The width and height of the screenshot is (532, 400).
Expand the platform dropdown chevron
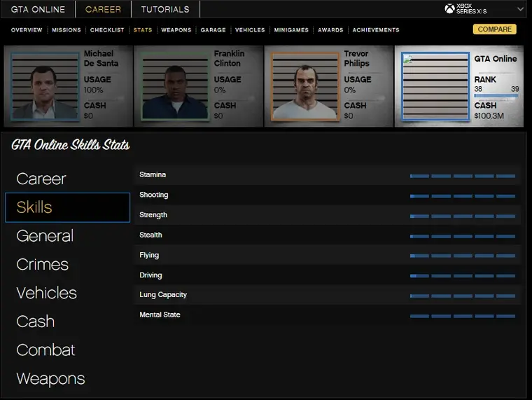point(520,9)
